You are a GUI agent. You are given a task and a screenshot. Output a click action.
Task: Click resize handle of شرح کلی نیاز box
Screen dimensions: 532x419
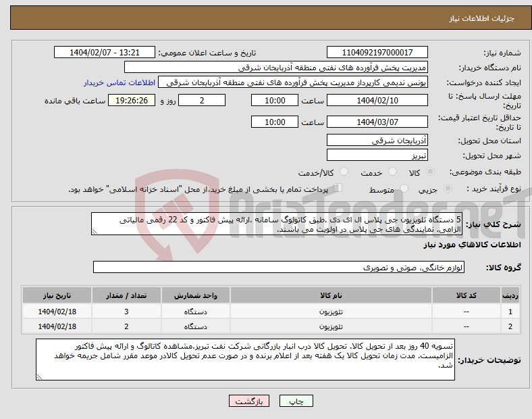(x=95, y=232)
